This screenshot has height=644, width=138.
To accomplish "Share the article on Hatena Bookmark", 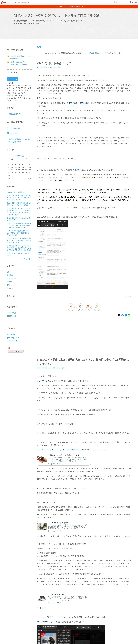I will pos(126,315).
